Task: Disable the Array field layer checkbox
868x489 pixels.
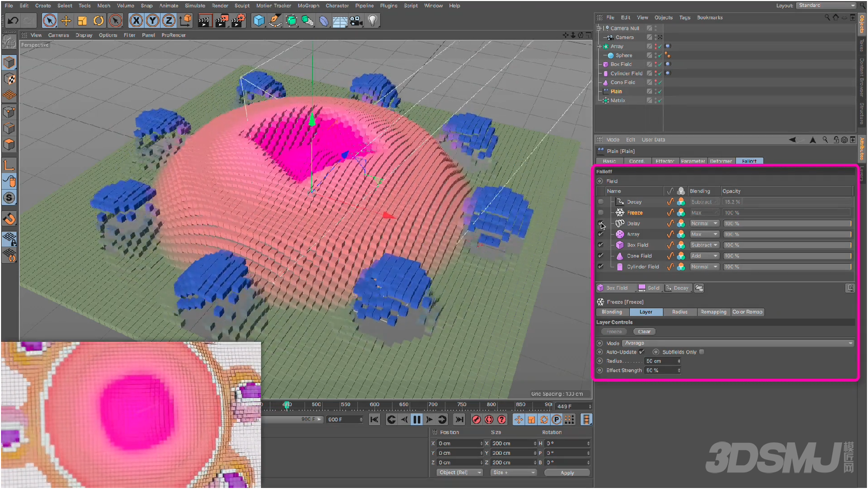Action: pos(601,234)
